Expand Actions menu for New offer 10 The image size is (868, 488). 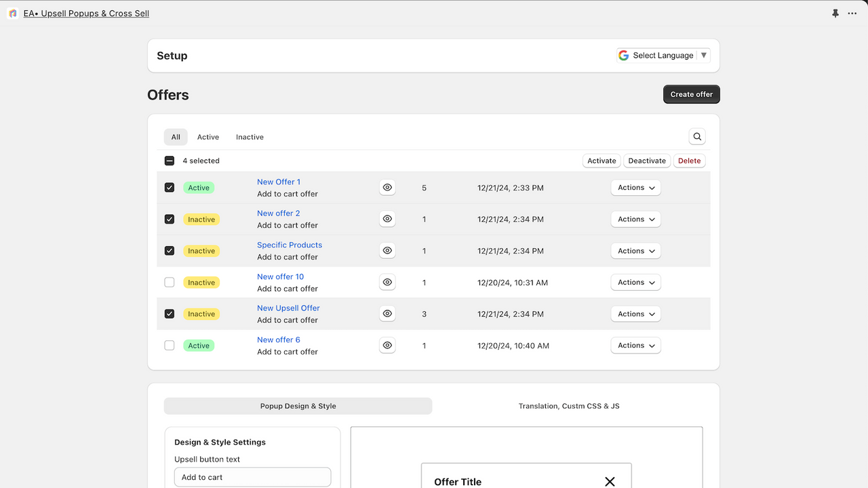[x=635, y=282]
